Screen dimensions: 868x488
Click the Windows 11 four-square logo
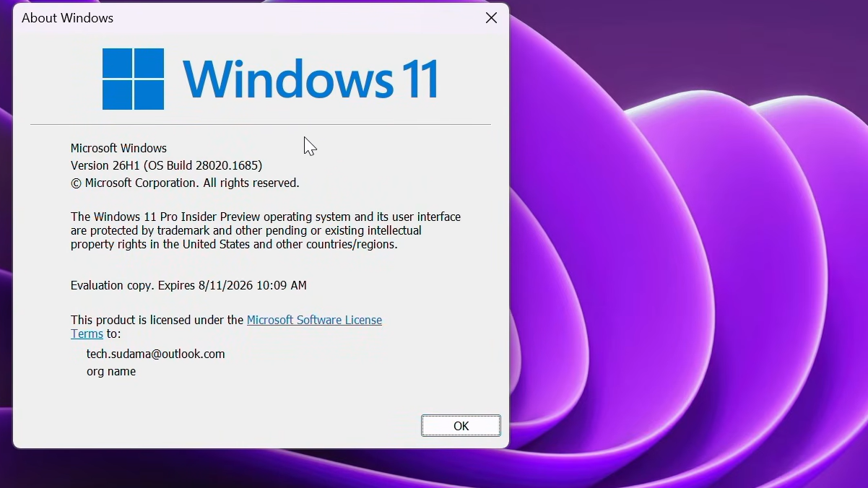click(133, 79)
